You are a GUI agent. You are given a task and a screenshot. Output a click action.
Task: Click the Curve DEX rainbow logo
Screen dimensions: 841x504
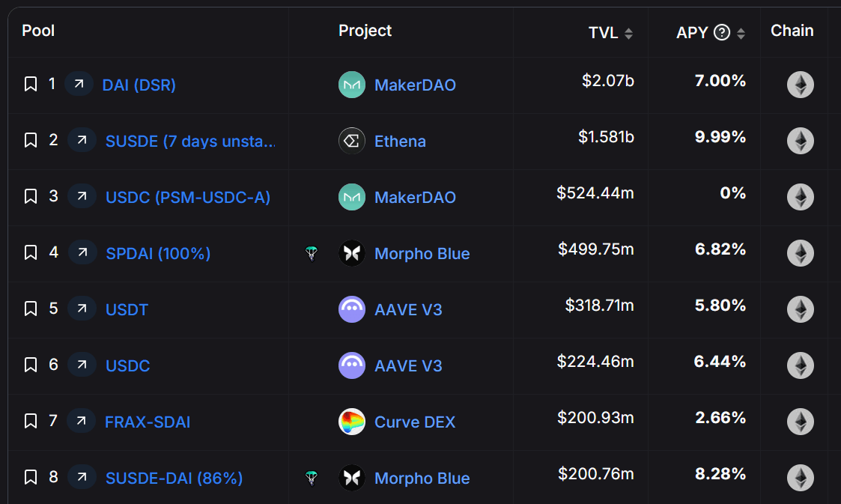352,422
